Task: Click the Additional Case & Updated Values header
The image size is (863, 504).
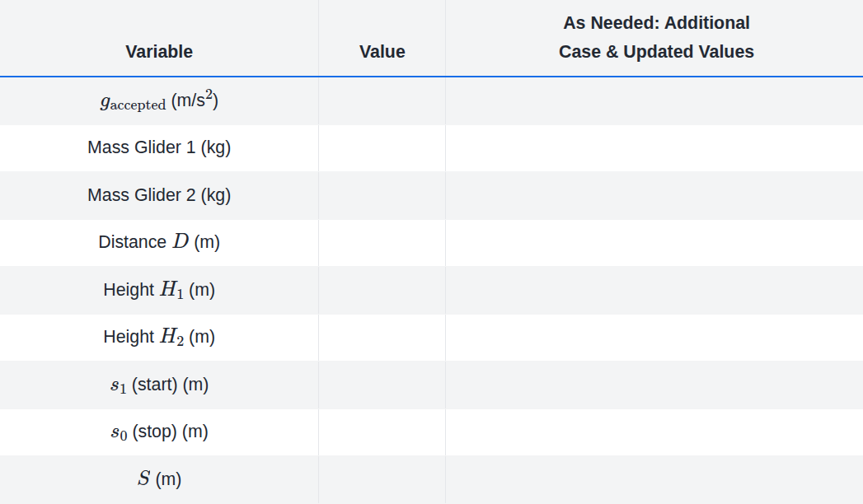Action: 656,38
